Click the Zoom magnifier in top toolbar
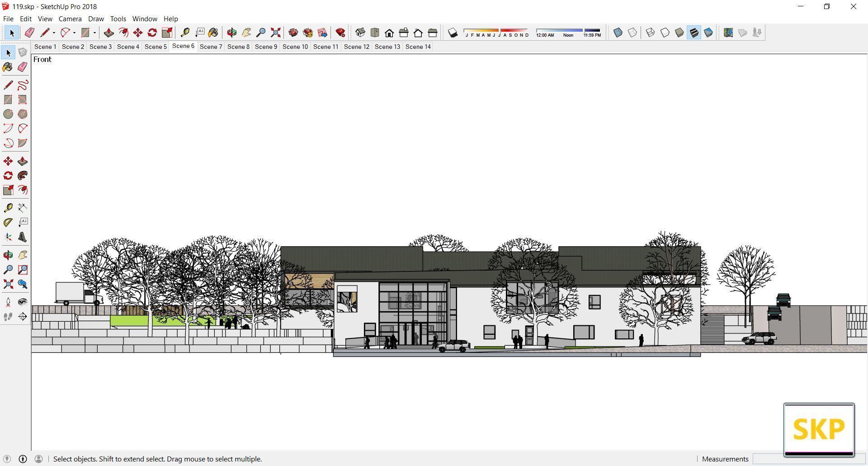This screenshot has width=868, height=466. click(261, 33)
